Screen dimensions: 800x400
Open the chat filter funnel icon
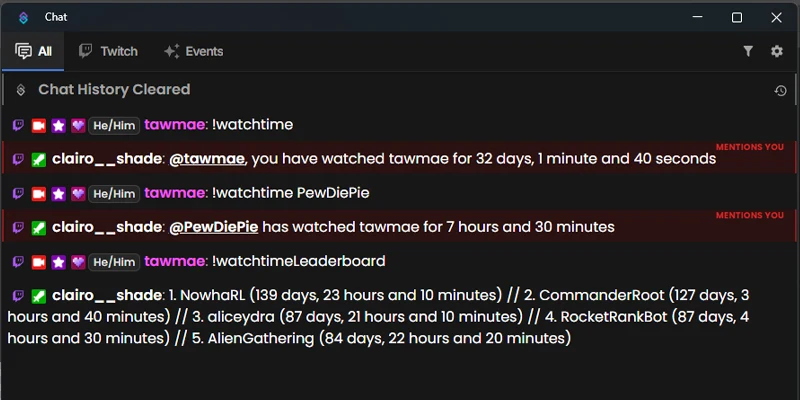748,51
